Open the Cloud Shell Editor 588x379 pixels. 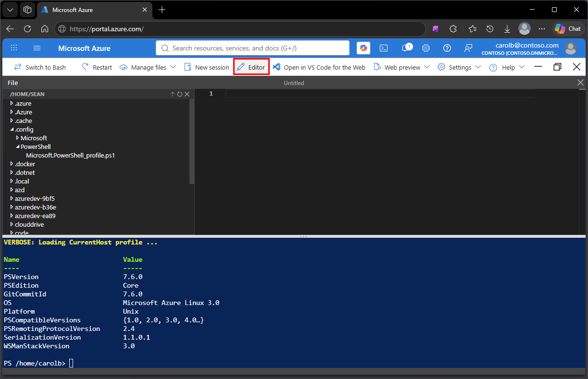(x=251, y=67)
